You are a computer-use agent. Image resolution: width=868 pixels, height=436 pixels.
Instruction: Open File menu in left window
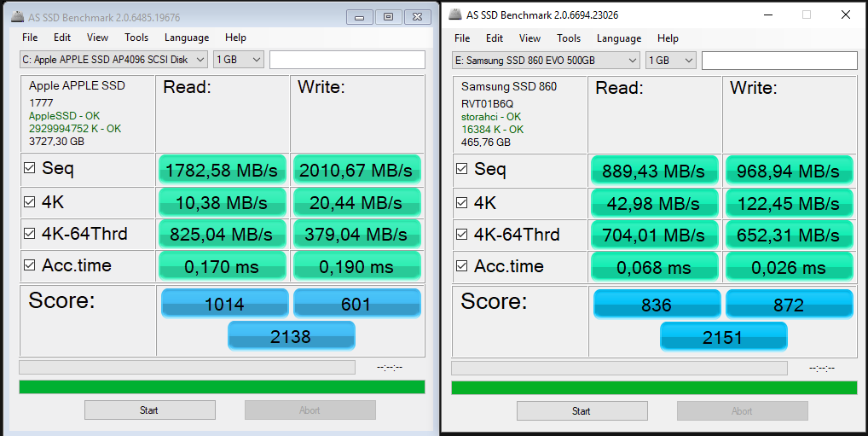30,38
